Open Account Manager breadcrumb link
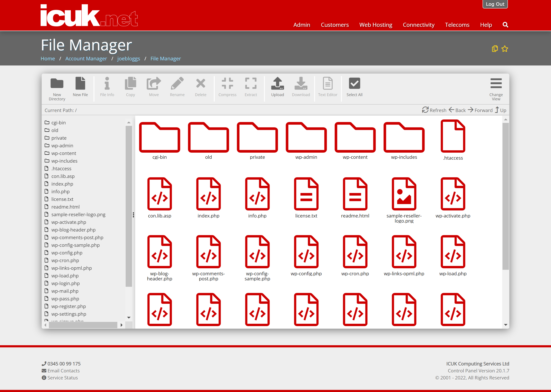The height and width of the screenshot is (392, 551). (86, 58)
